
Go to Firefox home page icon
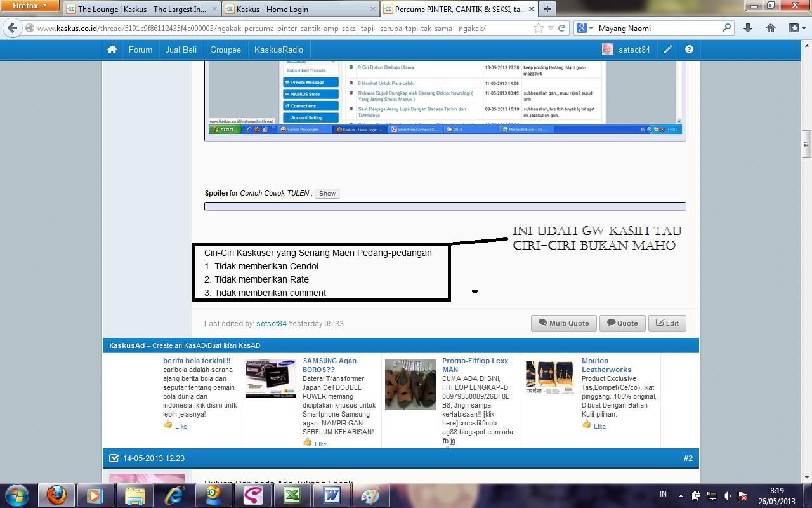tap(770, 28)
